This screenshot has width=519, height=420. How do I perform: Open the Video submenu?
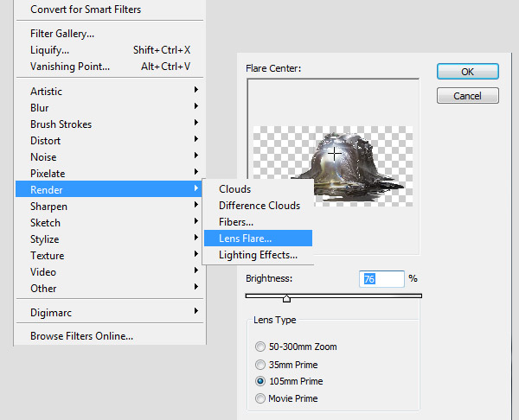pos(109,272)
